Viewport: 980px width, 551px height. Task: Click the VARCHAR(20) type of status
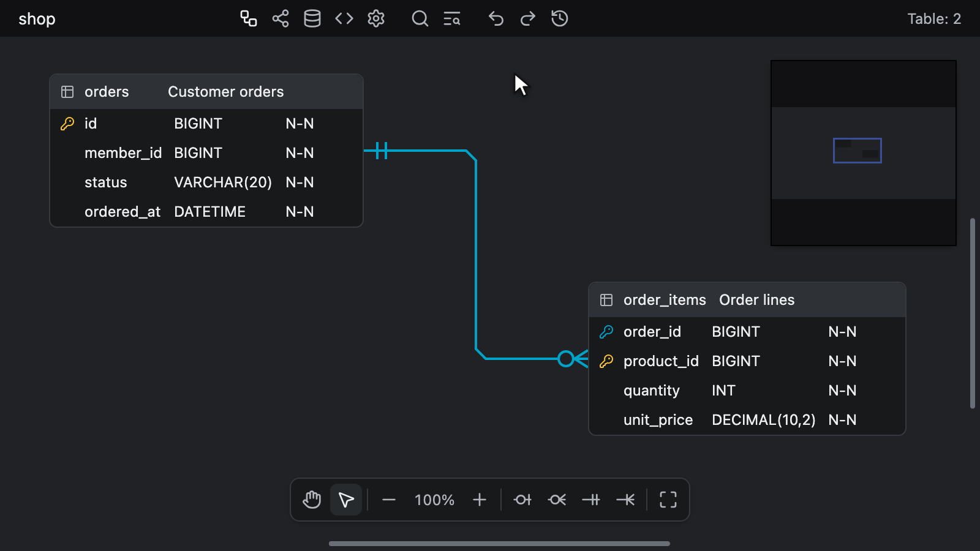[x=223, y=182]
